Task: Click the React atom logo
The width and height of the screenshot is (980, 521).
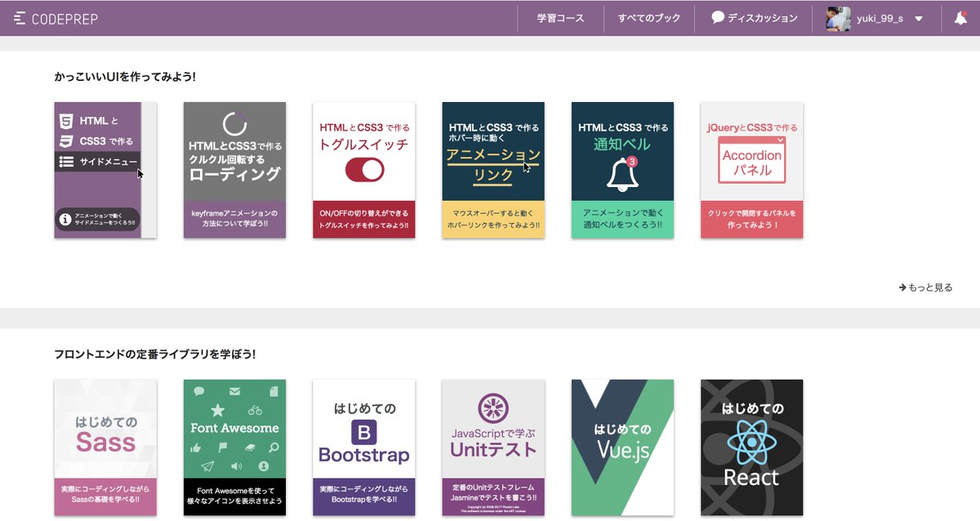Action: click(x=751, y=441)
